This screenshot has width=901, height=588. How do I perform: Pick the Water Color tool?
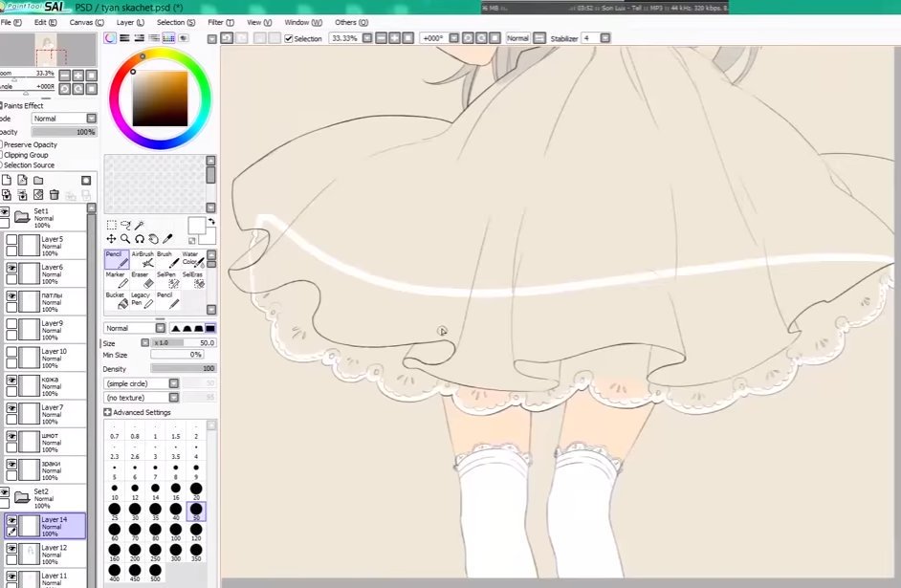(x=191, y=258)
